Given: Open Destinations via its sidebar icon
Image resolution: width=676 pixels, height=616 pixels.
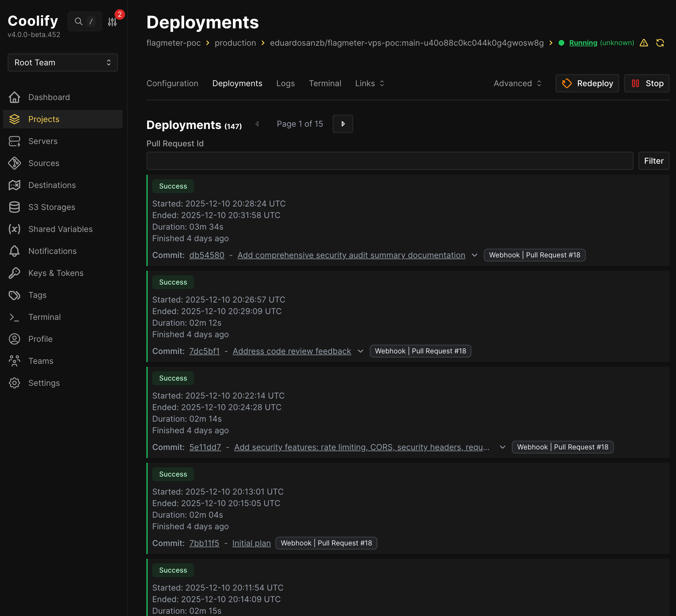Looking at the screenshot, I should coord(14,185).
